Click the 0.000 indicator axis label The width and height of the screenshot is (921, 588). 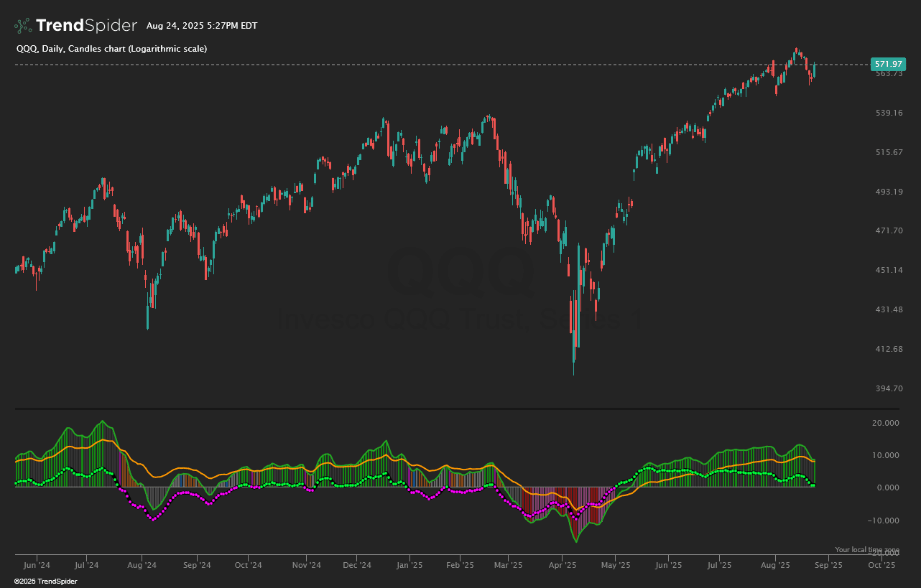(x=888, y=487)
